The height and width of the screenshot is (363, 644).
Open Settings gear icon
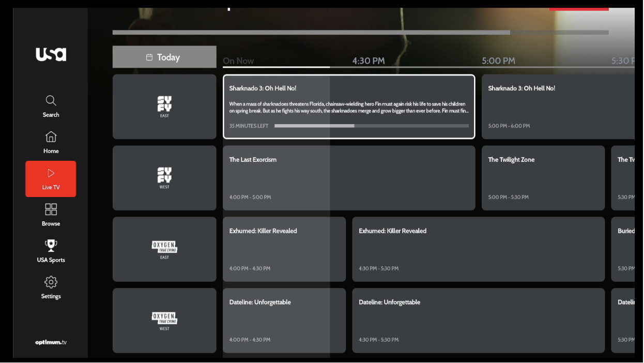click(x=51, y=282)
